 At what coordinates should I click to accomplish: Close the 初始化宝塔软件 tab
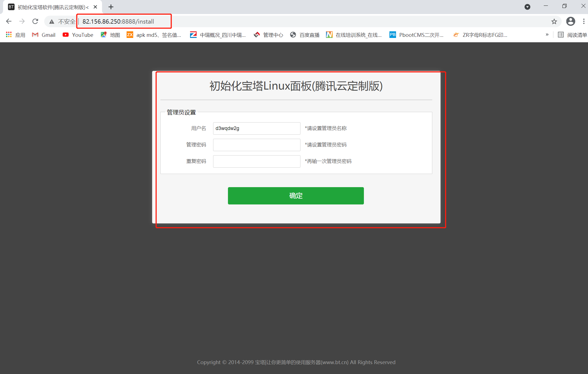point(95,7)
